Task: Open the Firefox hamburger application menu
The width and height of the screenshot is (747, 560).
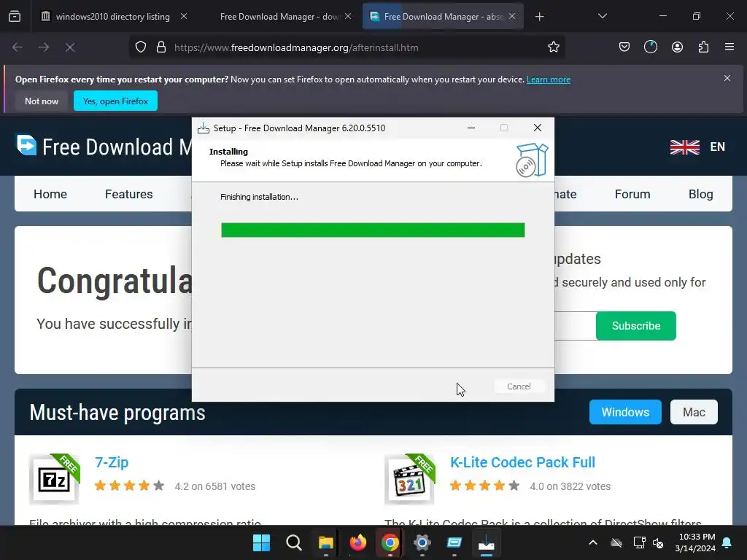Action: pos(729,47)
